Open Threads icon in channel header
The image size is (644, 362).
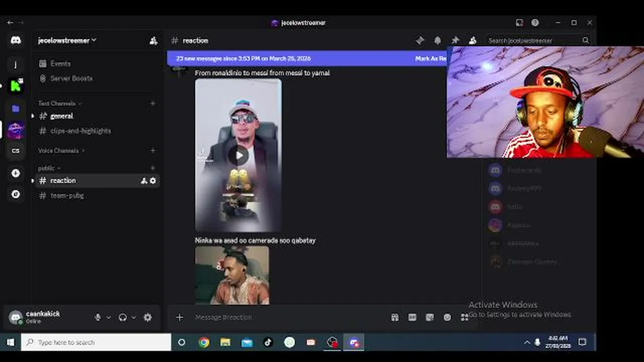[420, 41]
